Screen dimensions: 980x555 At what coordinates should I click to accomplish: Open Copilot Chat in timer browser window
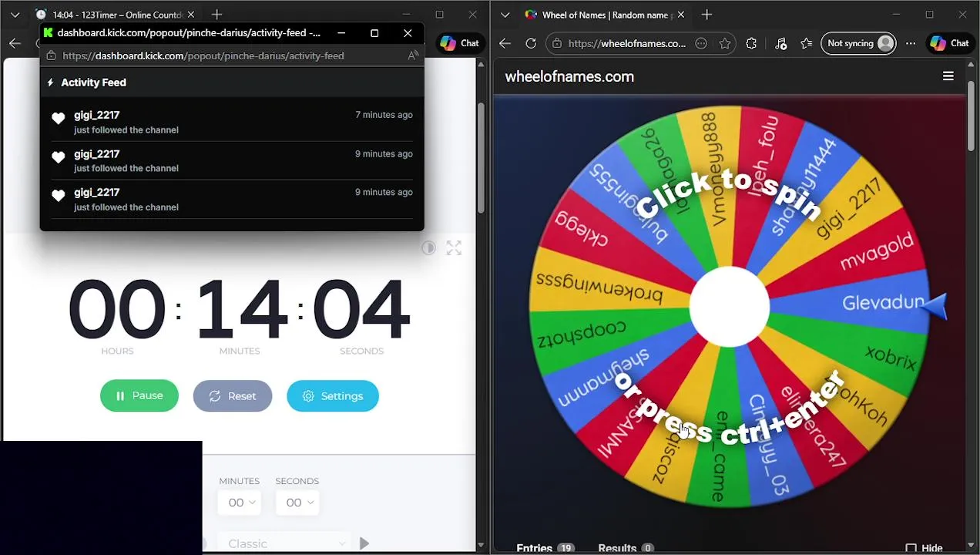[x=459, y=43]
